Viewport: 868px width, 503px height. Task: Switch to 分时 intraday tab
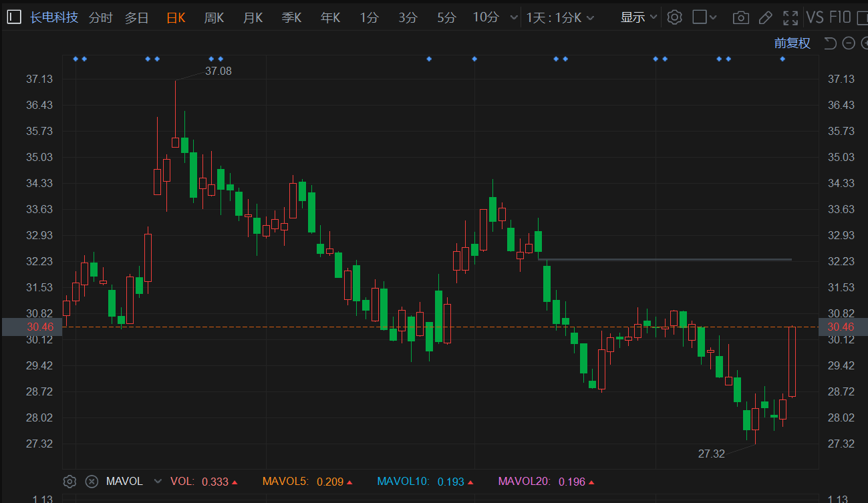coord(100,17)
